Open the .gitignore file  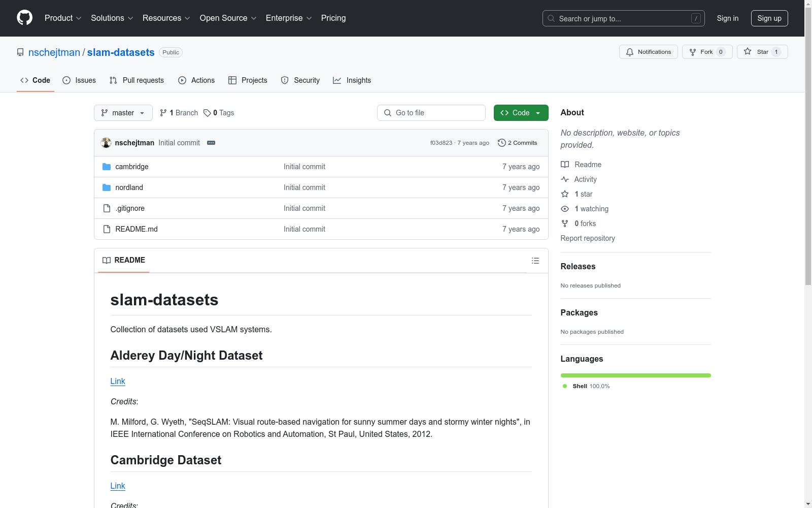[130, 208]
